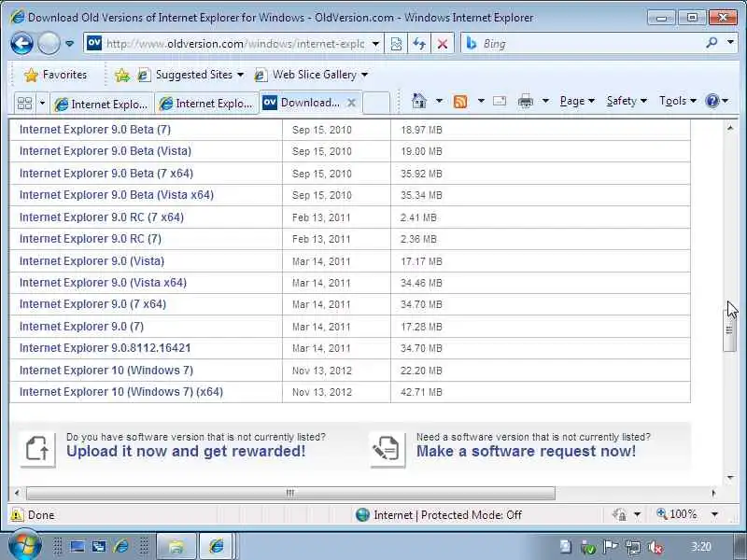Open Internet Explorer 9.0 Beta (Vista) link
This screenshot has height=560, width=747.
tap(106, 151)
